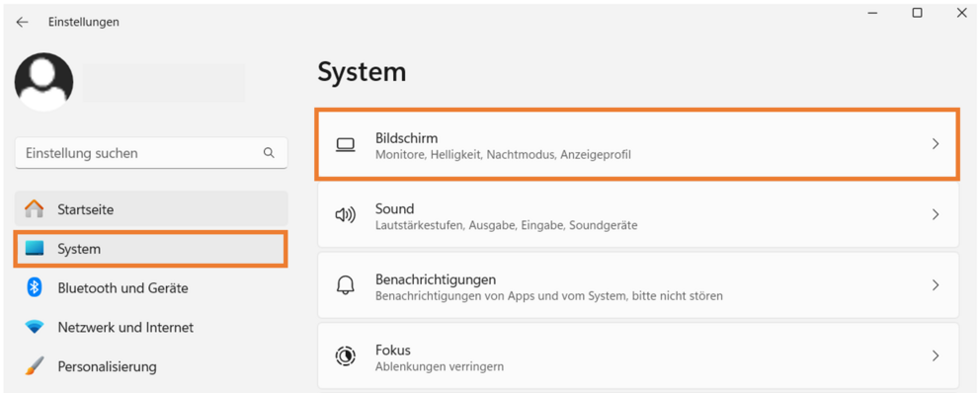Click the paintbrush Personalisierung icon
980x393 pixels.
tap(35, 365)
